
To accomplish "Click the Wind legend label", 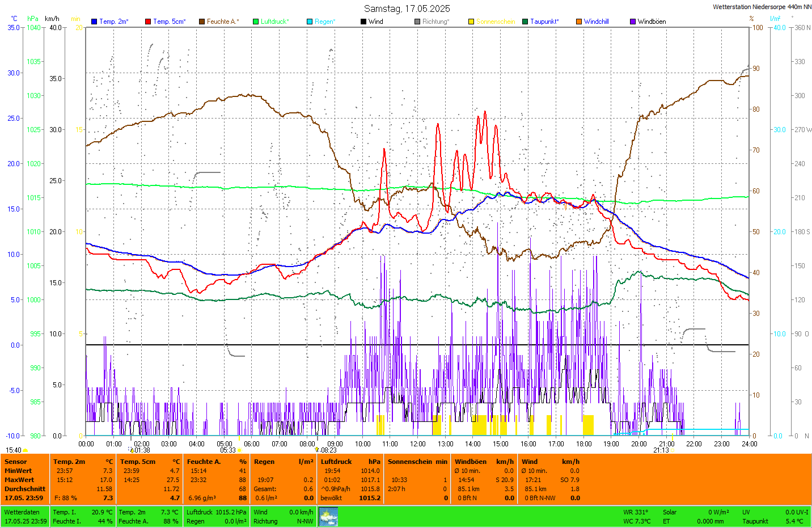I will [x=375, y=22].
